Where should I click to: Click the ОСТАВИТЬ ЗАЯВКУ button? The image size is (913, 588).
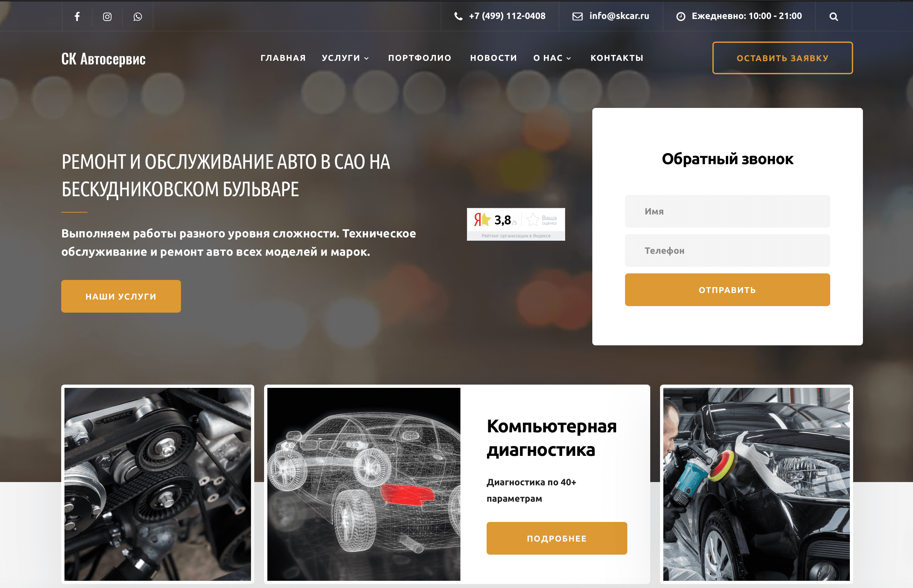click(x=782, y=58)
